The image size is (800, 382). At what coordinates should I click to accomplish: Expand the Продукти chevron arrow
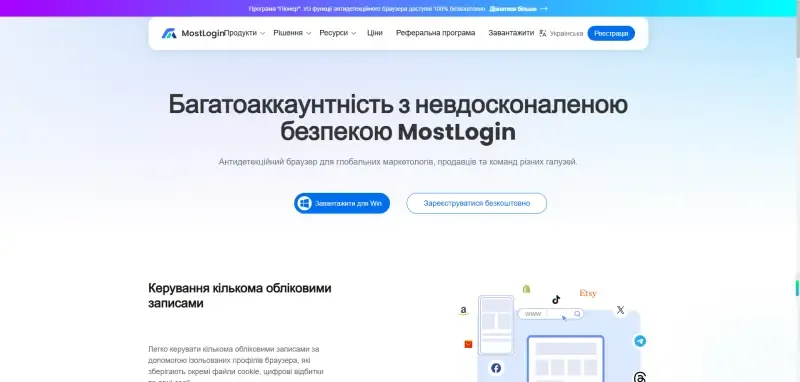(262, 34)
